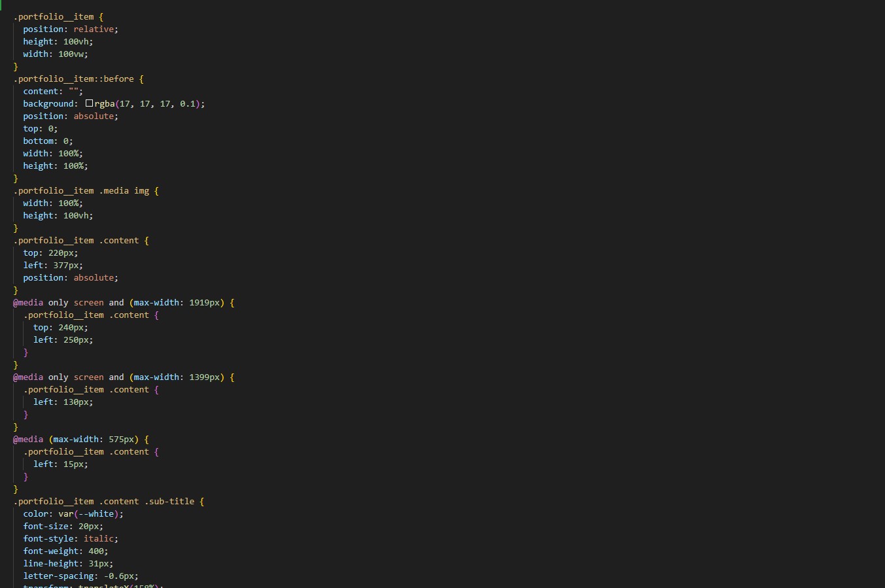Click the font-weight 400 declaration

(65, 551)
